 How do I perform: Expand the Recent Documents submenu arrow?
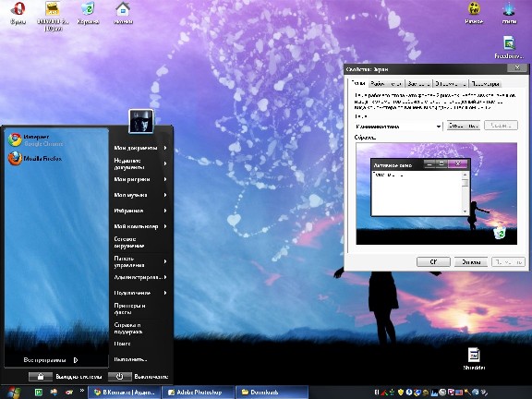tap(165, 163)
